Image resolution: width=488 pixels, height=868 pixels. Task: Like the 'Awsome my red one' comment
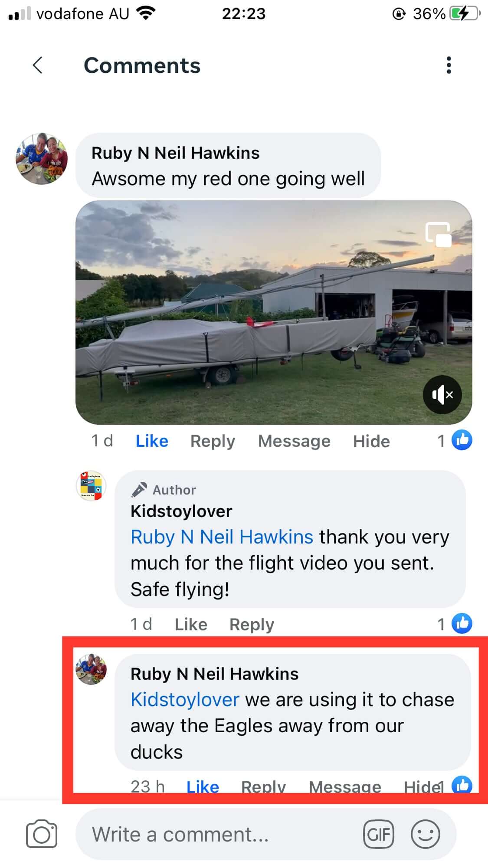coord(152,441)
